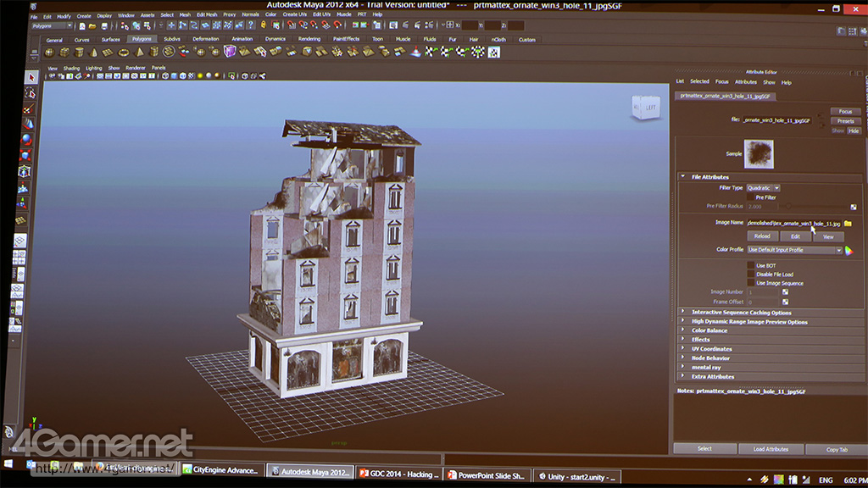Screen dimensions: 868x488
Task: Open the Edit Mesh menu
Action: coord(207,15)
